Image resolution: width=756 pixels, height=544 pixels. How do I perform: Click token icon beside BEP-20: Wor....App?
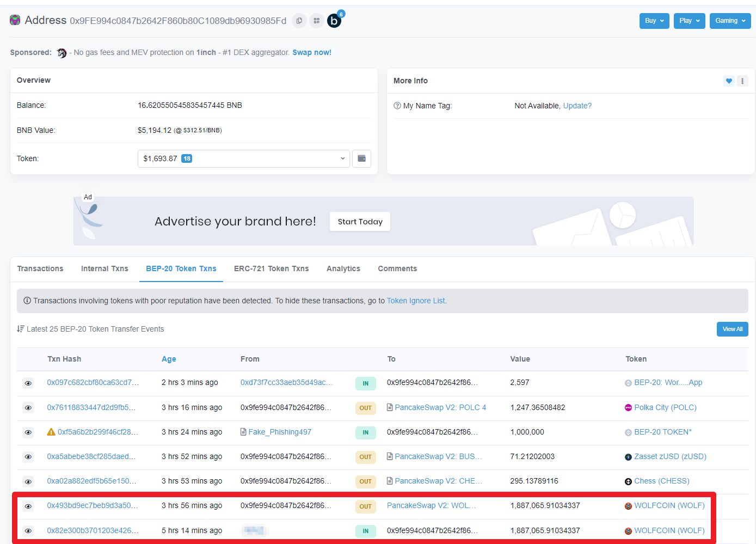pos(628,383)
